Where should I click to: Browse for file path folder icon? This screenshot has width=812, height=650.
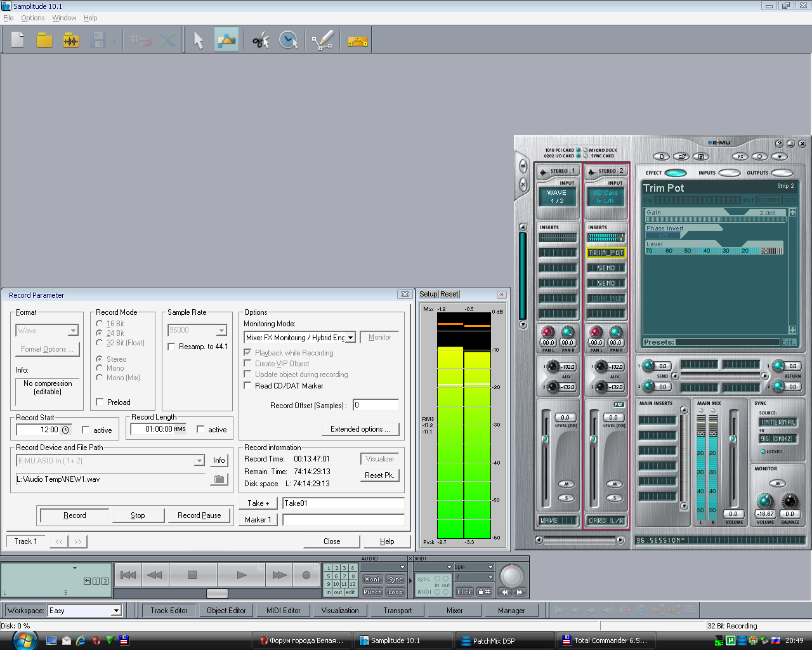219,479
